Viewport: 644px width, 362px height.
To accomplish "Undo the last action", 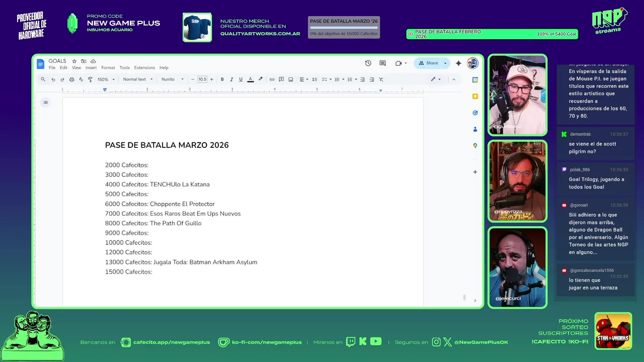I will click(x=53, y=79).
